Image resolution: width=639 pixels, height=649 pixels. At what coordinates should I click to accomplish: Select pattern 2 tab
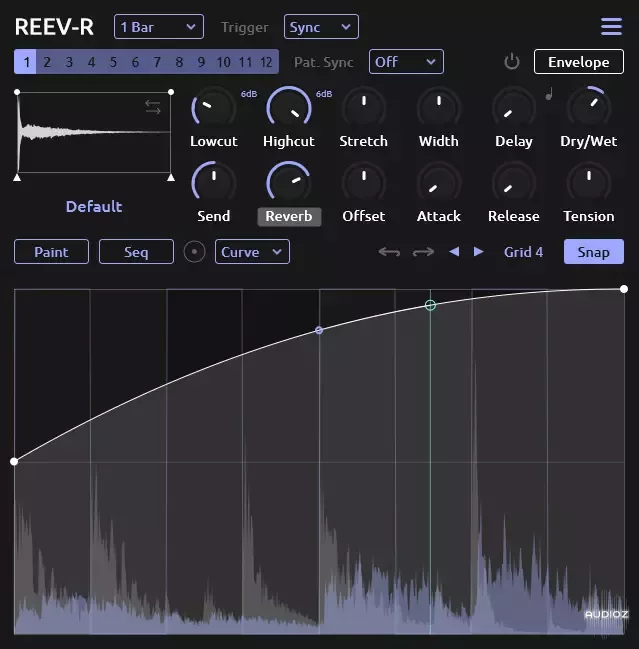click(x=47, y=62)
